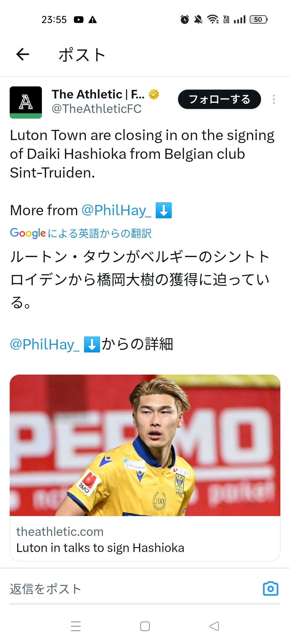This screenshot has width=290, height=644.
Task: Tap the camera icon in reply bar
Action: 270,589
